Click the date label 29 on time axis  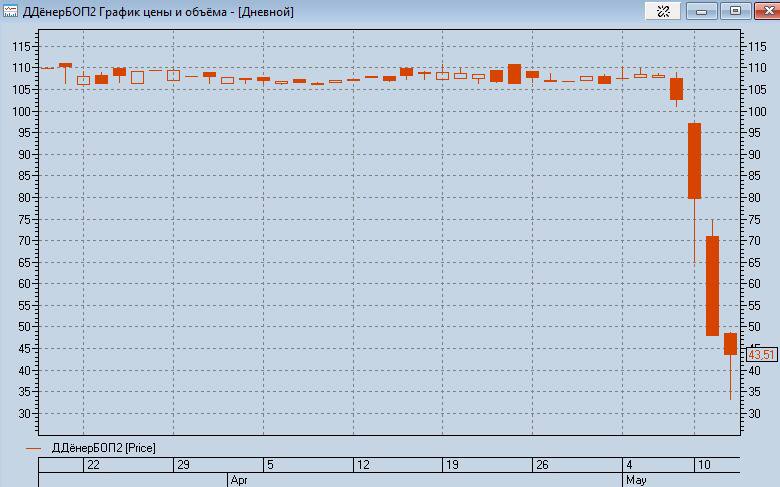pos(184,465)
